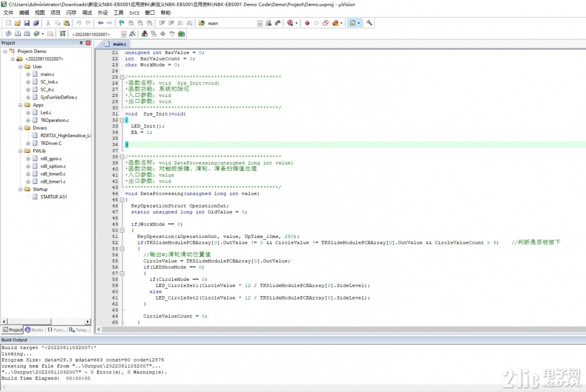Expand the TKOperation.c node
The height and width of the screenshot is (392, 586).
tap(28, 120)
